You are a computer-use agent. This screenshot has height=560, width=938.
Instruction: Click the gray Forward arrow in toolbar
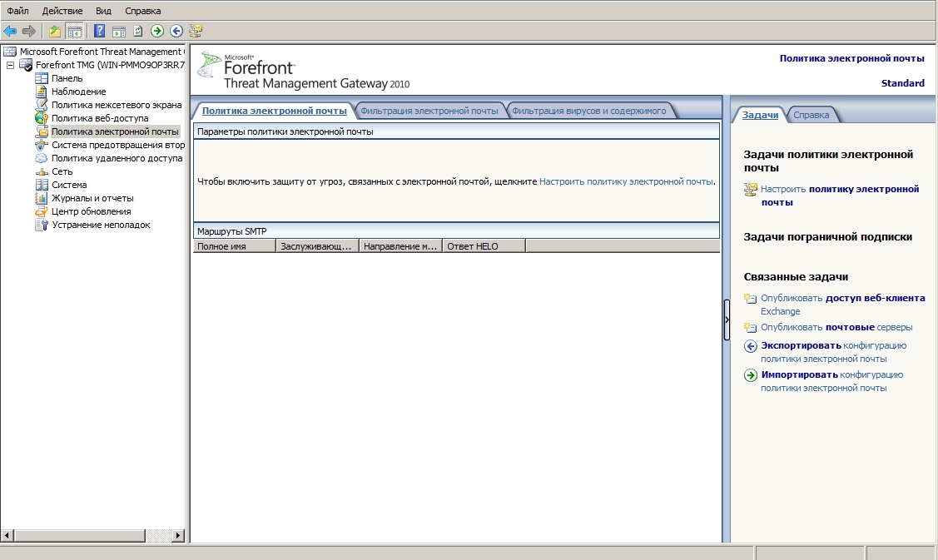point(28,31)
